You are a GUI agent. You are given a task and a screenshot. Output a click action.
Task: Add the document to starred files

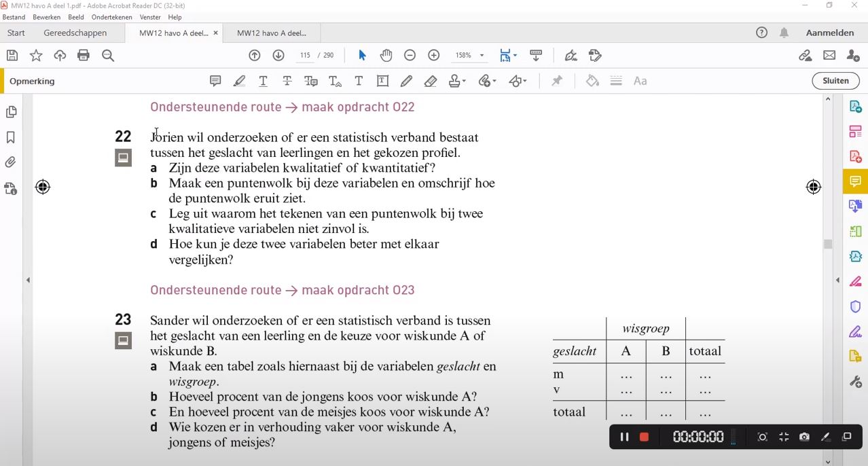[x=36, y=56]
